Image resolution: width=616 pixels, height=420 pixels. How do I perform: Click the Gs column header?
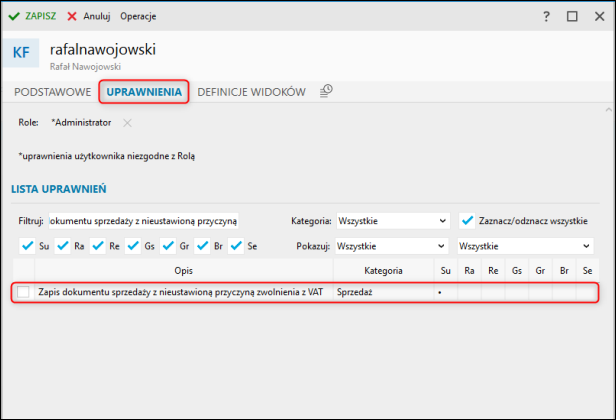pyautogui.click(x=517, y=271)
